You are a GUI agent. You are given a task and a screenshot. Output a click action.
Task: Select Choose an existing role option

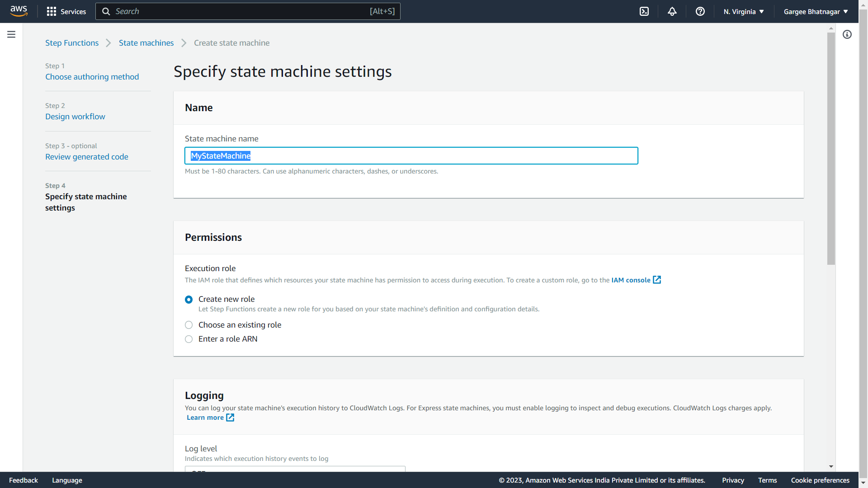[x=189, y=325]
